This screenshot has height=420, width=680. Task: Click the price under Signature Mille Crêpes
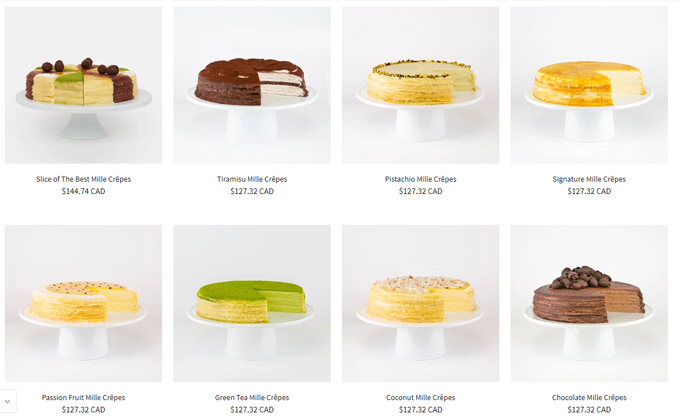(589, 191)
